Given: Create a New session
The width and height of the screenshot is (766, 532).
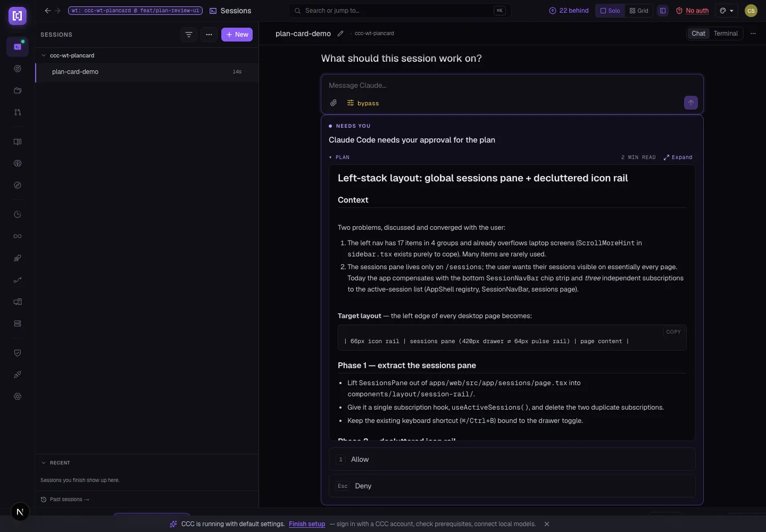Looking at the screenshot, I should tap(237, 35).
